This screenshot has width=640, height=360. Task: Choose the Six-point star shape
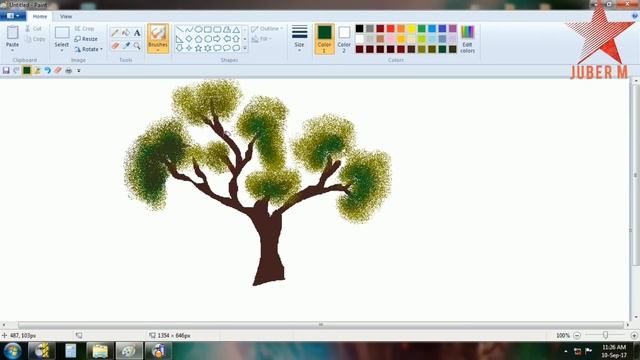pos(208,48)
